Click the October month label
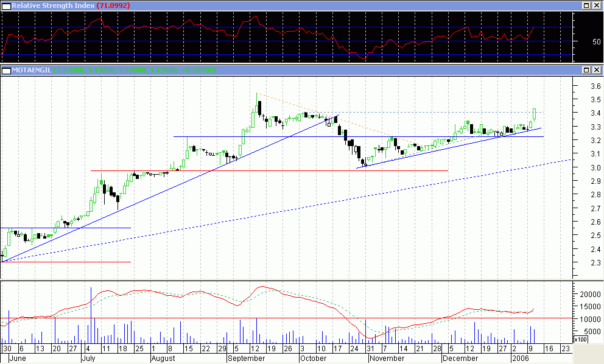Image resolution: width=604 pixels, height=364 pixels. click(313, 359)
